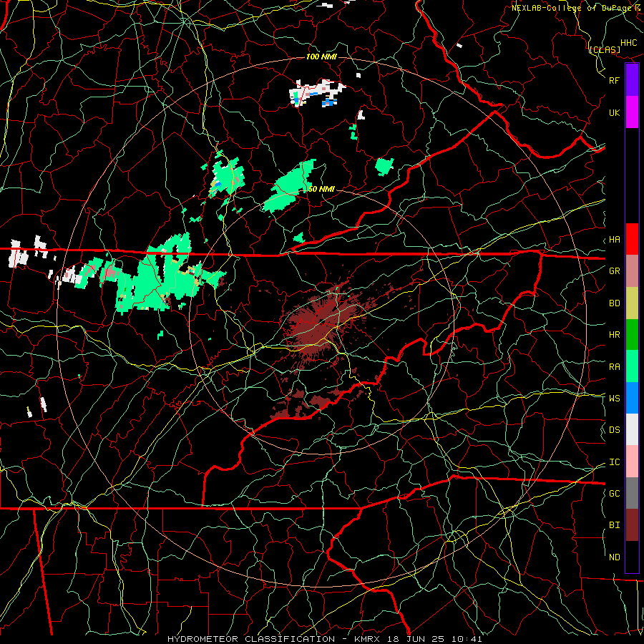Click the HA legend label
644x644 pixels.
coord(615,240)
